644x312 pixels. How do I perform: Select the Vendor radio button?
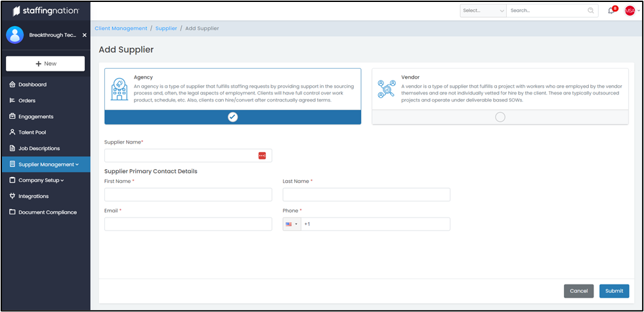click(500, 117)
